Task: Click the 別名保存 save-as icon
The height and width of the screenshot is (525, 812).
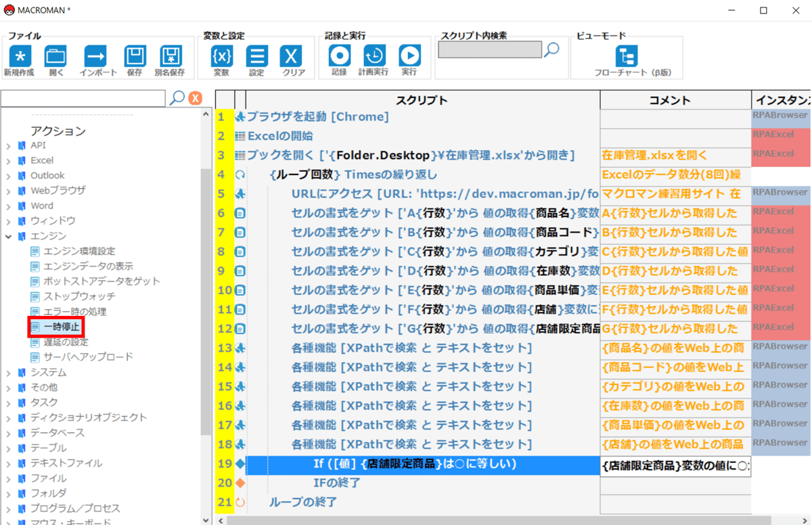Action: pyautogui.click(x=171, y=56)
